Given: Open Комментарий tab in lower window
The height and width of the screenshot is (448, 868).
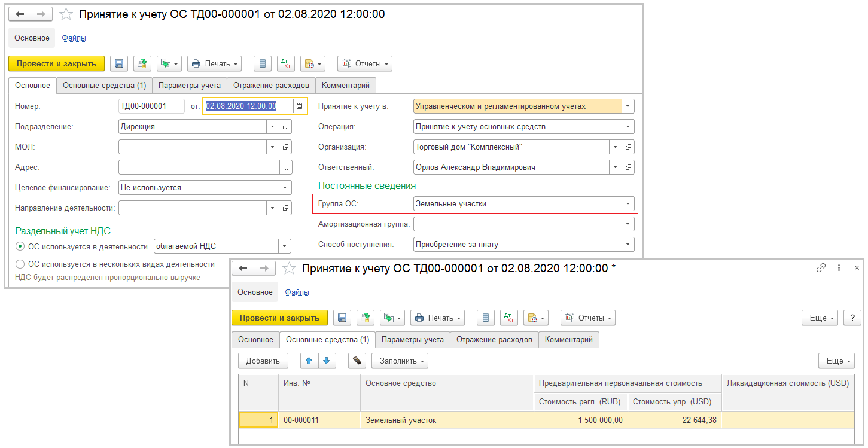Looking at the screenshot, I should coord(569,340).
